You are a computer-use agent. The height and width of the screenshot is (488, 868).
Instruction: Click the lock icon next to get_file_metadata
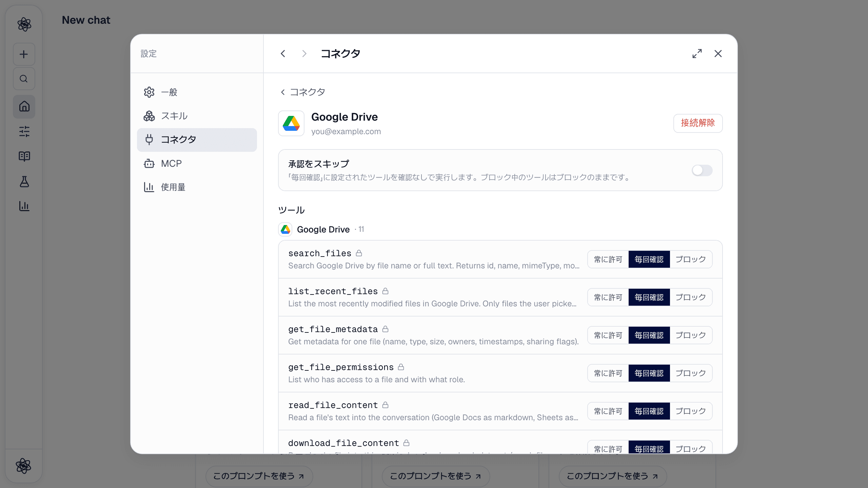[x=385, y=329]
